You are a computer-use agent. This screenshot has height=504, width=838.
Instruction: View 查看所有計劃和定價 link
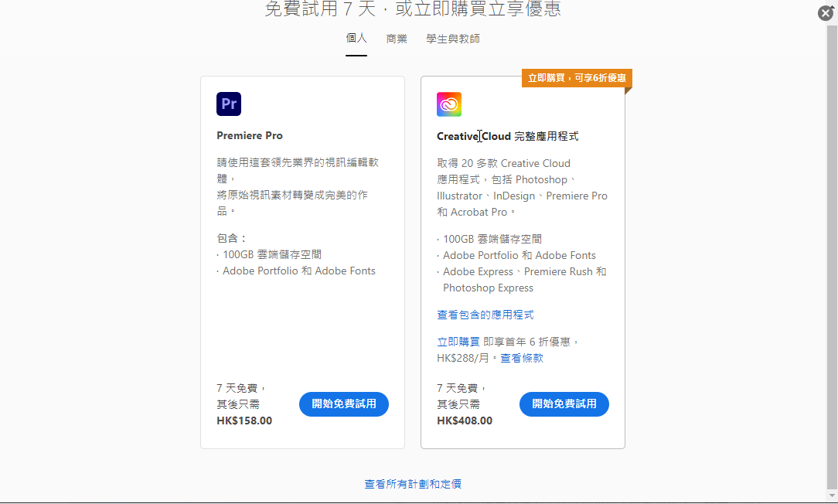pyautogui.click(x=413, y=484)
